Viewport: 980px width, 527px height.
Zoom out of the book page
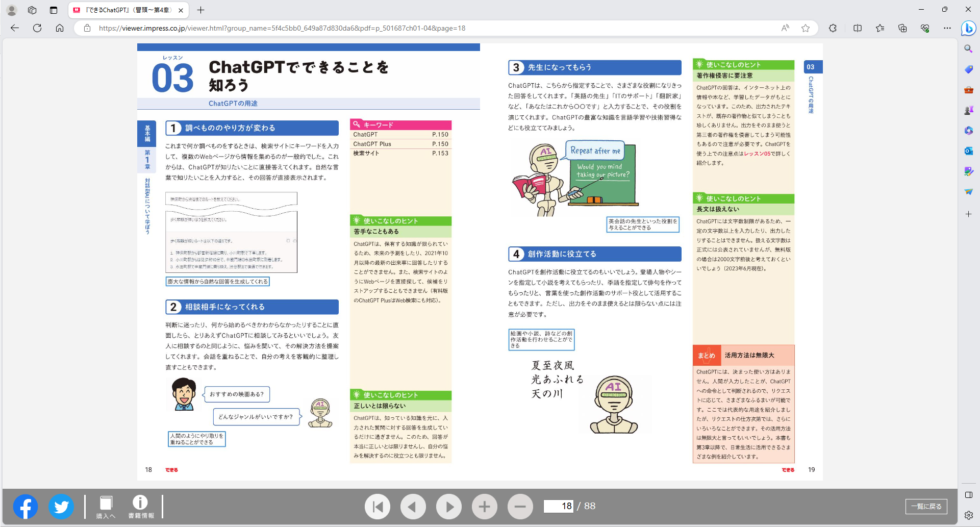pos(520,506)
